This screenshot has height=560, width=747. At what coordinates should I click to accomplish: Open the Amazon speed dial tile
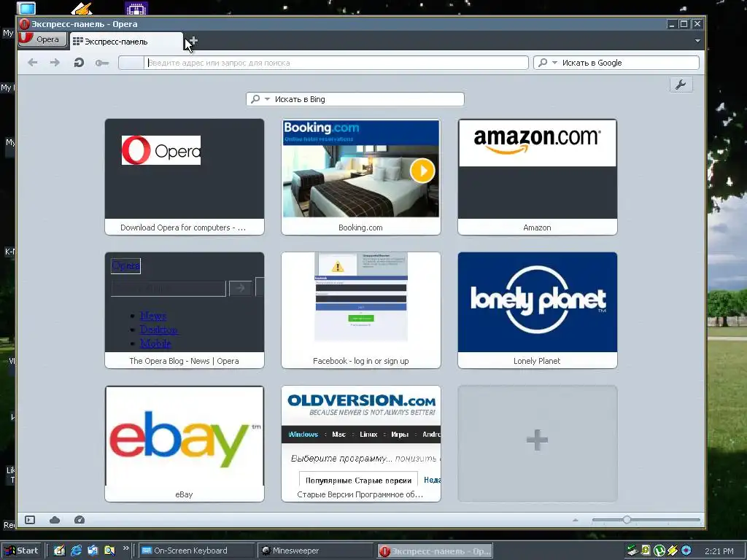(538, 176)
